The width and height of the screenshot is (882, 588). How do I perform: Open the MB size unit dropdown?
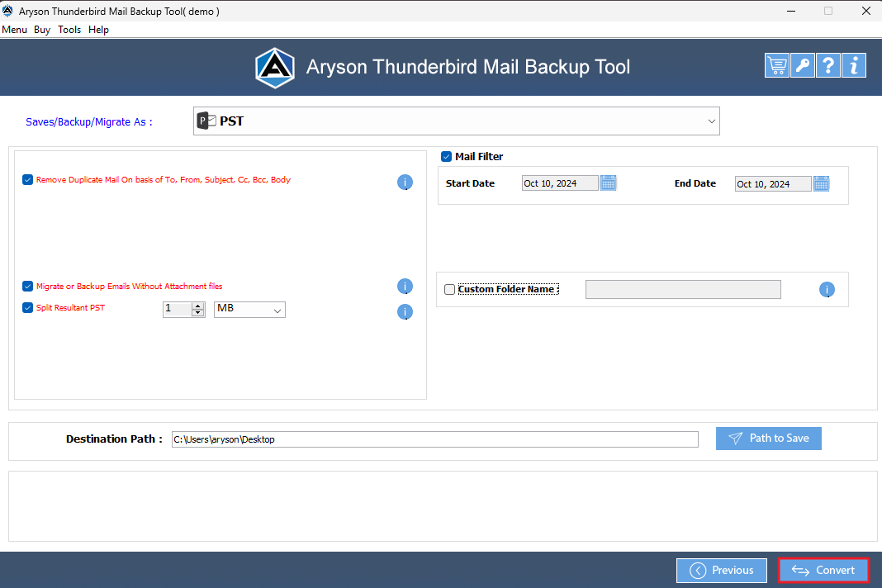tap(249, 310)
